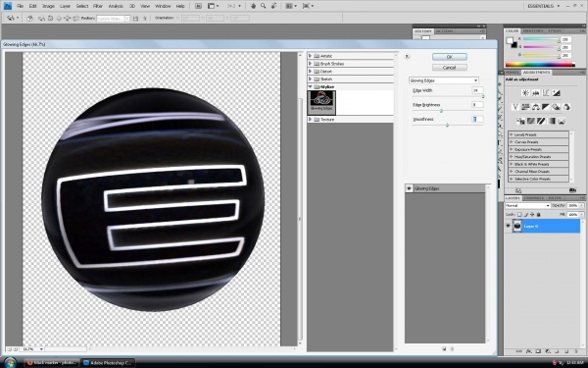Launch Bridge from the application bar
The height and width of the screenshot is (368, 588).
(198, 6)
